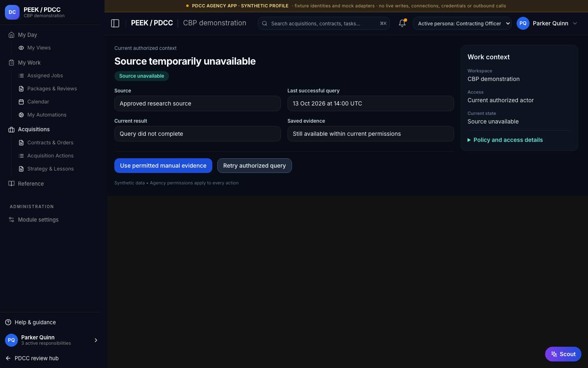Click the PEEK / PDCC header title
Image resolution: width=588 pixels, height=368 pixels.
point(152,23)
